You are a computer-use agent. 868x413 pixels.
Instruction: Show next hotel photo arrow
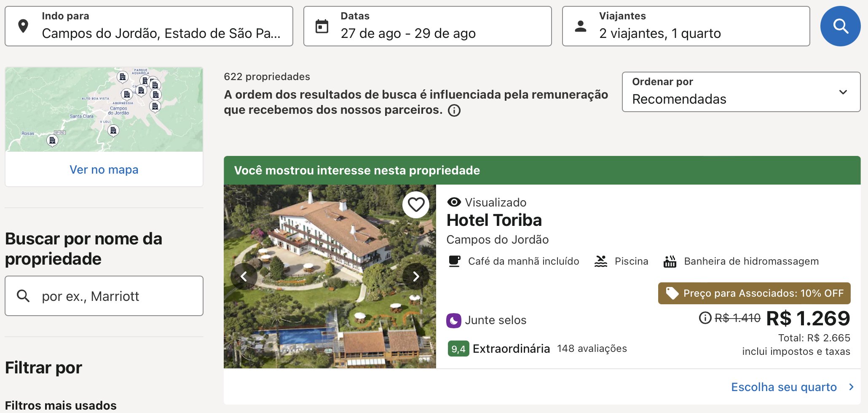click(x=416, y=276)
